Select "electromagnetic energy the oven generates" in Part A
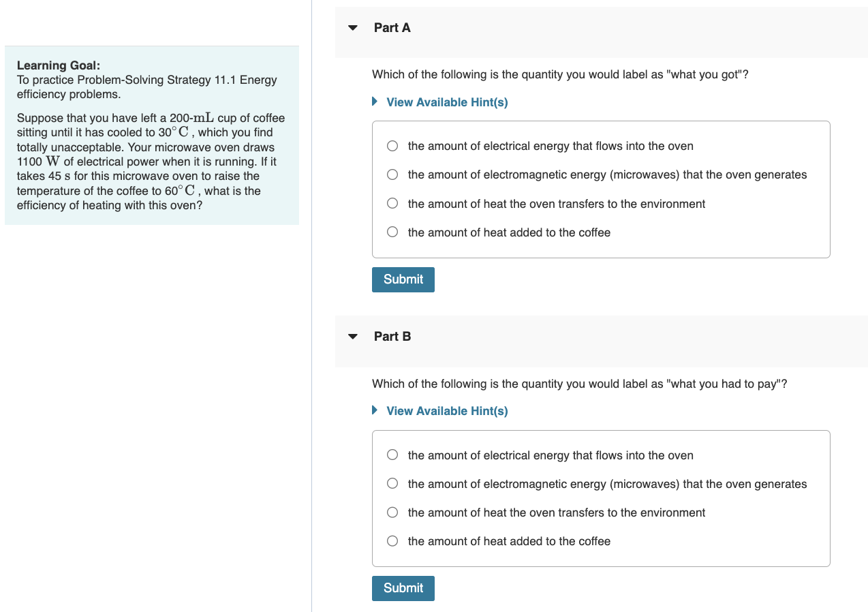 click(x=392, y=174)
